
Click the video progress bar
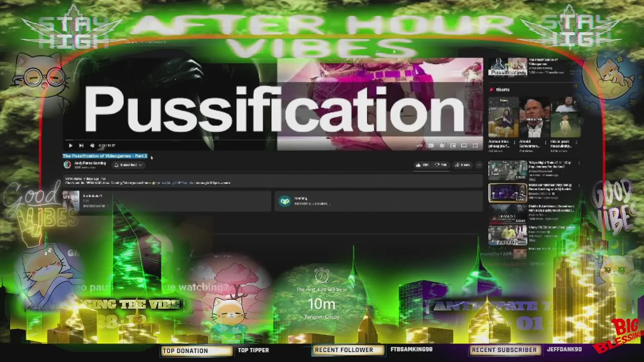click(272, 140)
